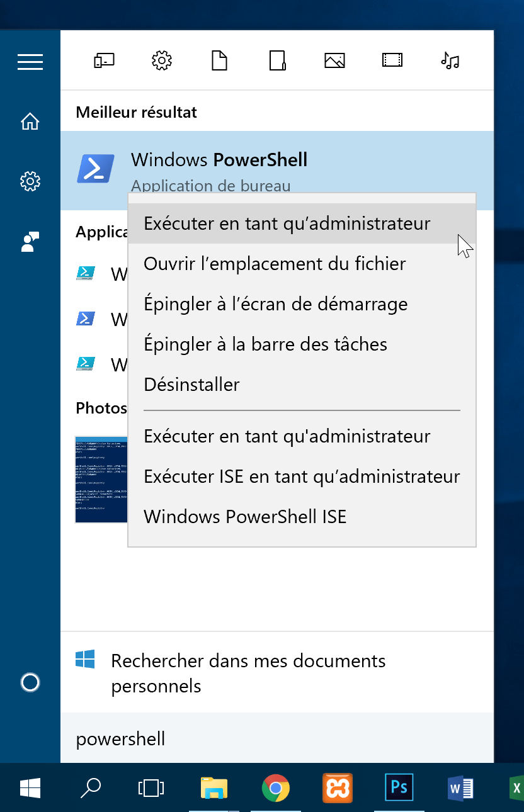The width and height of the screenshot is (524, 812).
Task: Go to the Home icon in the sidebar
Action: coord(30,121)
